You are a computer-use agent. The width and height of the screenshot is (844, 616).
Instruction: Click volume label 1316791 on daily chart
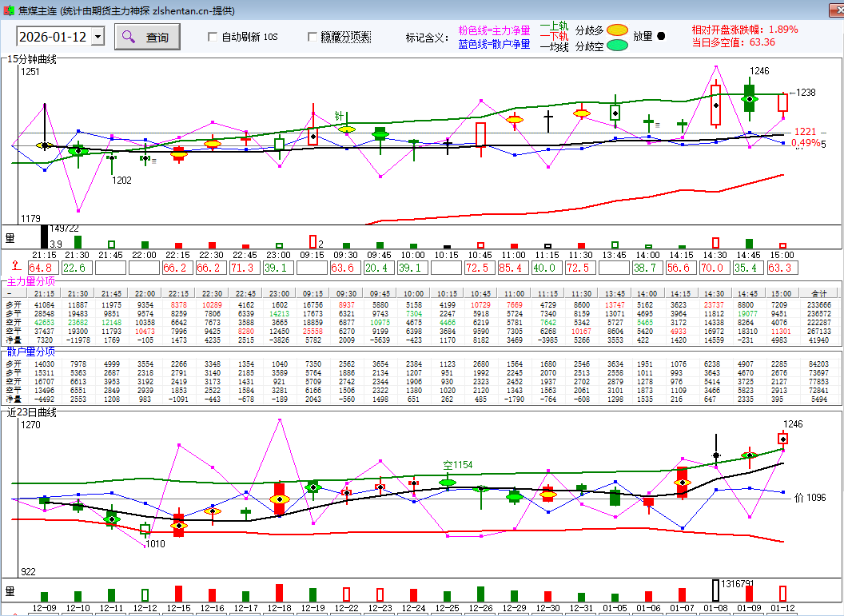[x=738, y=584]
